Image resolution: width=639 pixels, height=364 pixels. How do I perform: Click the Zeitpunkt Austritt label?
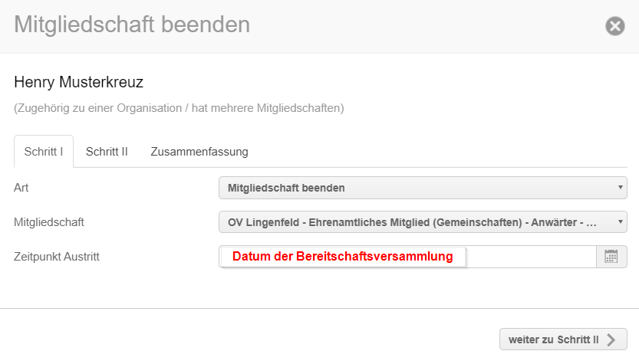click(x=57, y=257)
